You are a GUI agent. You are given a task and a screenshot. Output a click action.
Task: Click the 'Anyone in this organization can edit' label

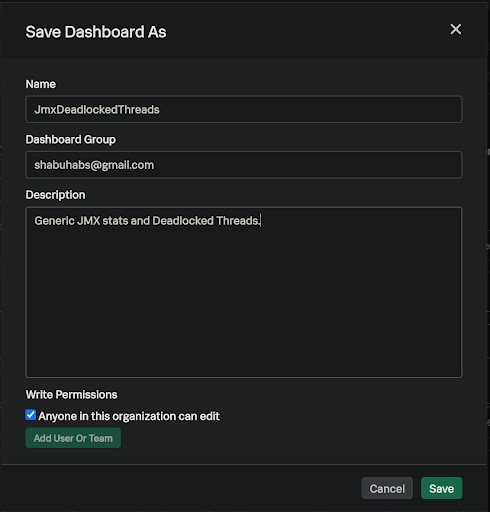click(x=129, y=416)
